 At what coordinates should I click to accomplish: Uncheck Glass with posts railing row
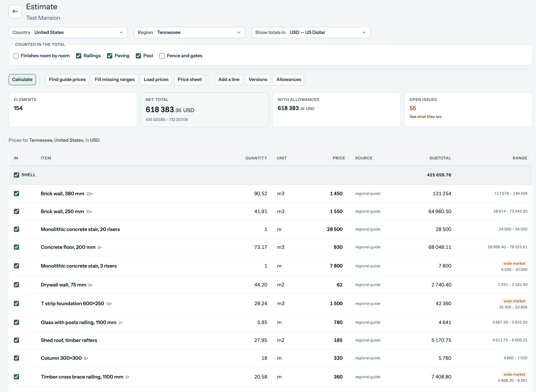click(16, 322)
